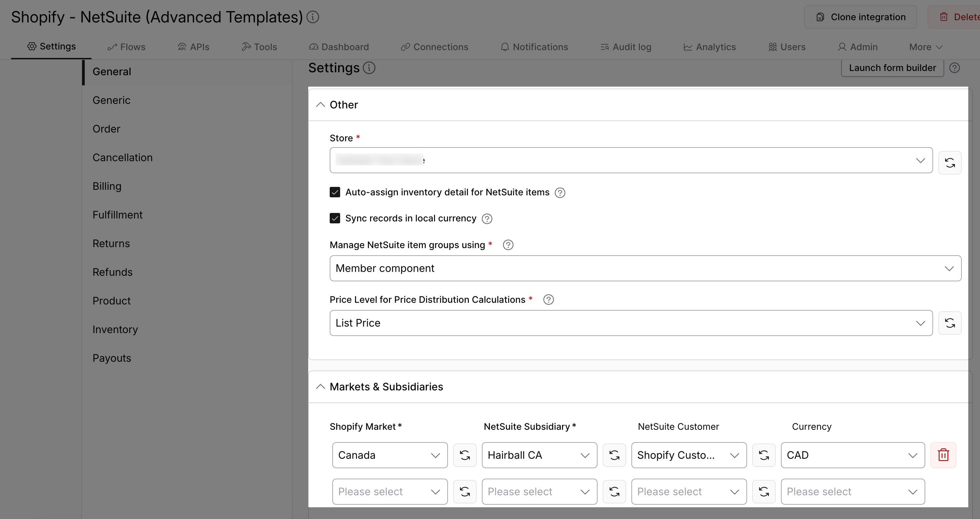
Task: Refresh the empty row Shopify Market options
Action: [465, 492]
